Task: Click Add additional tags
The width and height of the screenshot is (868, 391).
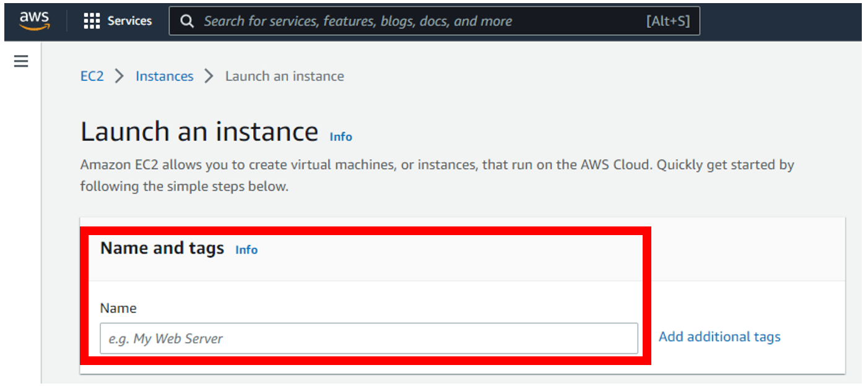Action: coord(719,337)
